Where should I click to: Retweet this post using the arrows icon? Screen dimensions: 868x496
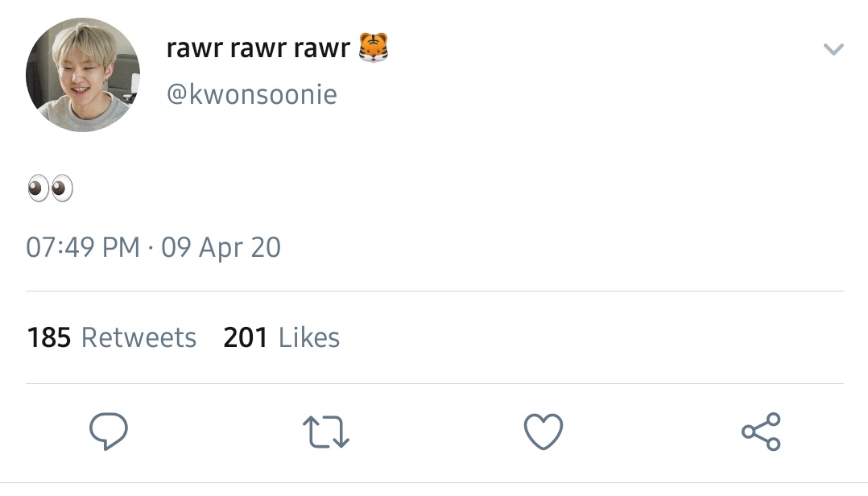[x=326, y=432]
